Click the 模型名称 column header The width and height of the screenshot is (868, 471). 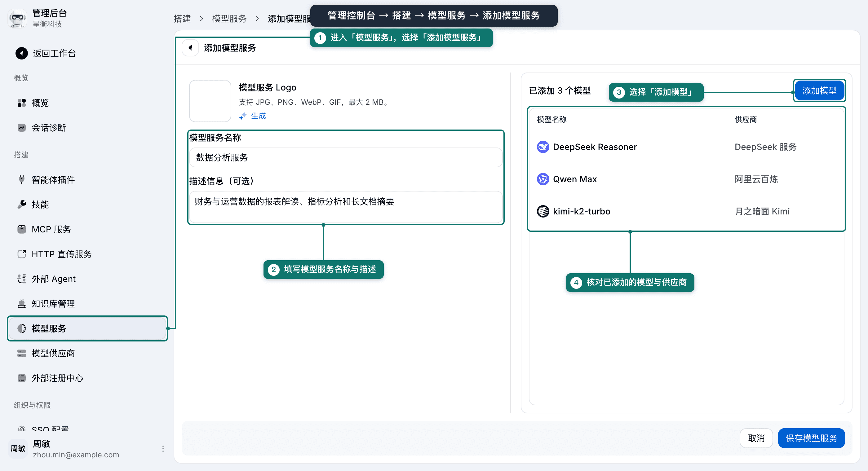(551, 120)
